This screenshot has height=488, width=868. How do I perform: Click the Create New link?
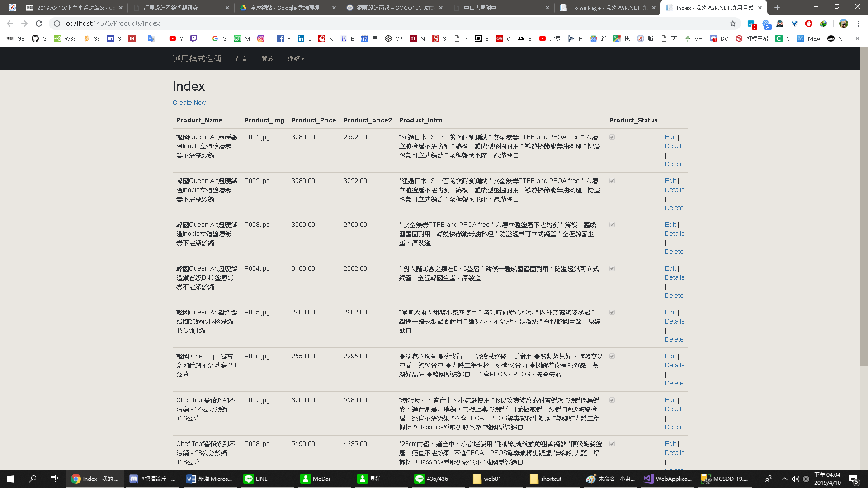click(x=189, y=103)
